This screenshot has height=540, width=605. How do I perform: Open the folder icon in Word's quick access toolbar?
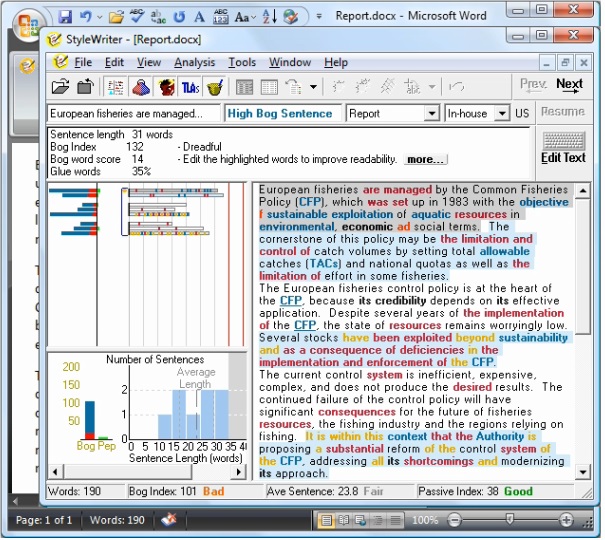click(x=116, y=17)
